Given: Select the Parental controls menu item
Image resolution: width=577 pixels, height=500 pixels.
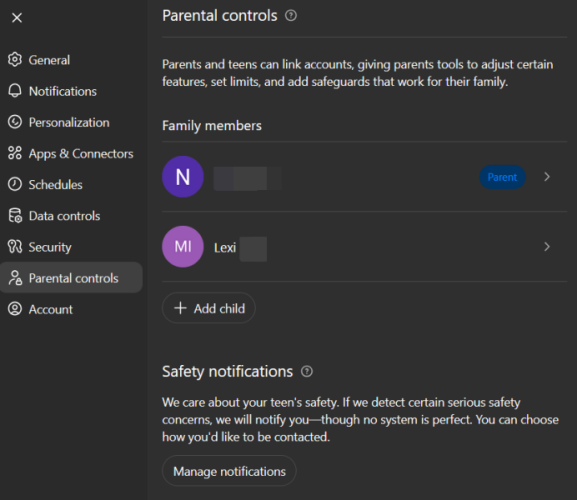Looking at the screenshot, I should [x=71, y=278].
